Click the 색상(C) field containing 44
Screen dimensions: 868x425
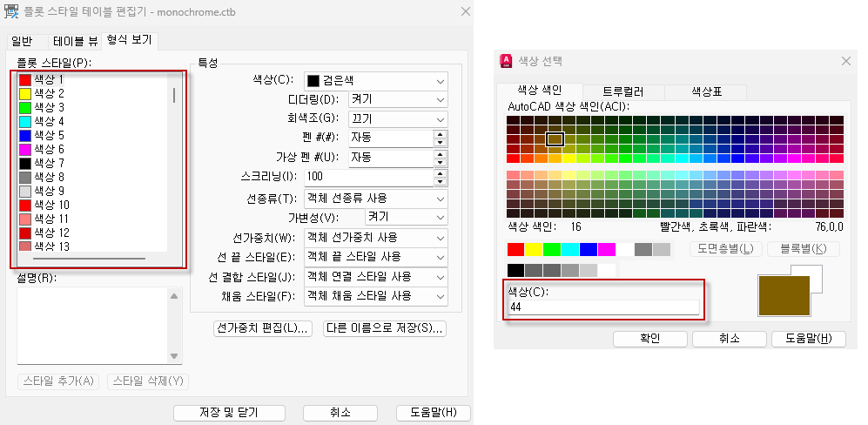604,307
